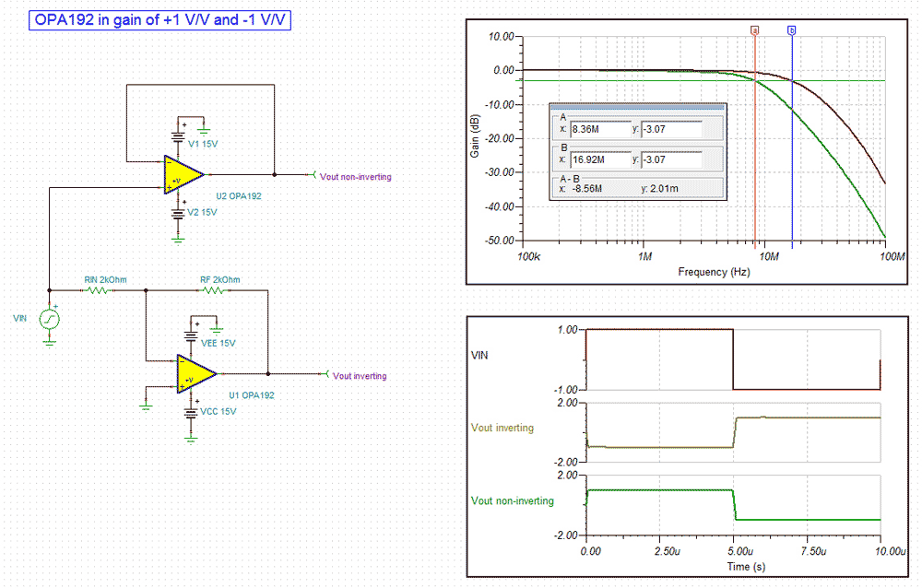Select the U2 OPA192 op-amp symbol

[183, 174]
